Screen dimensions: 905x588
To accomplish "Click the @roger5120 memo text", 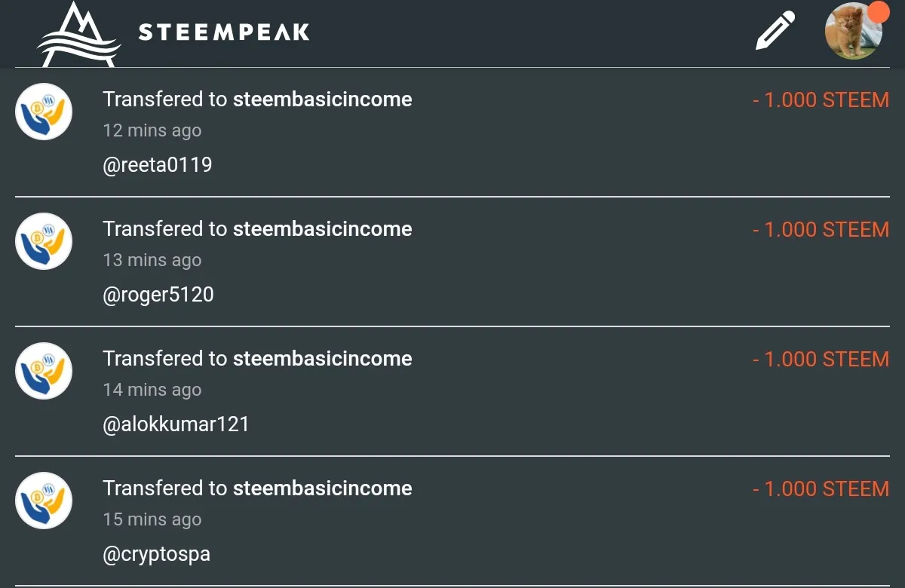I will pos(158,295).
